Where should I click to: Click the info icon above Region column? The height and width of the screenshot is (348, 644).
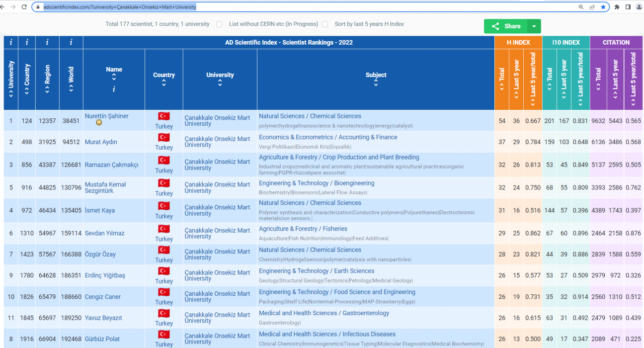tap(47, 42)
